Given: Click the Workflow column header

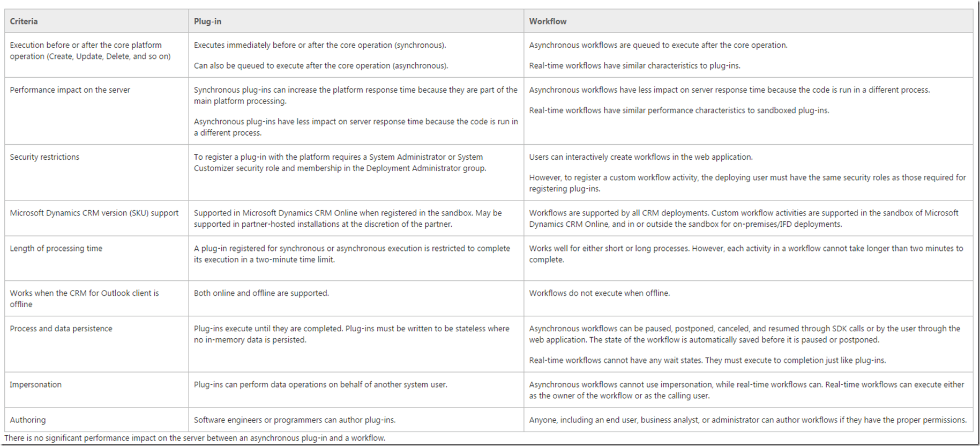Looking at the screenshot, I should 548,21.
